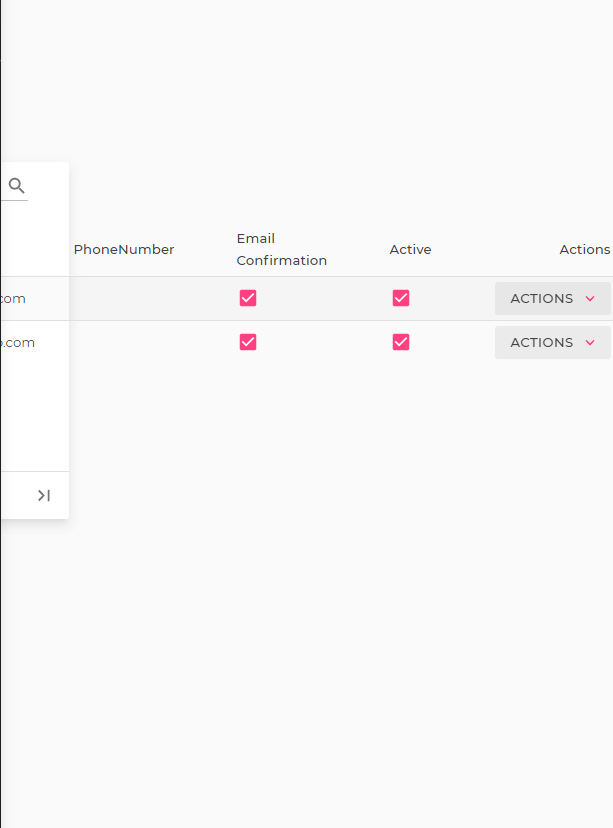The image size is (613, 828).
Task: Click the chevron on the first ACTIONS button
Action: click(589, 298)
